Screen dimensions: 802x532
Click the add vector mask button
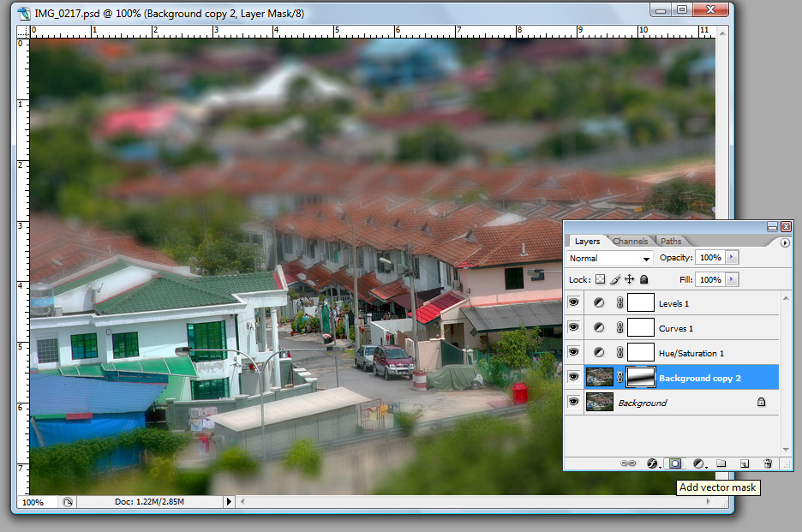click(x=675, y=463)
